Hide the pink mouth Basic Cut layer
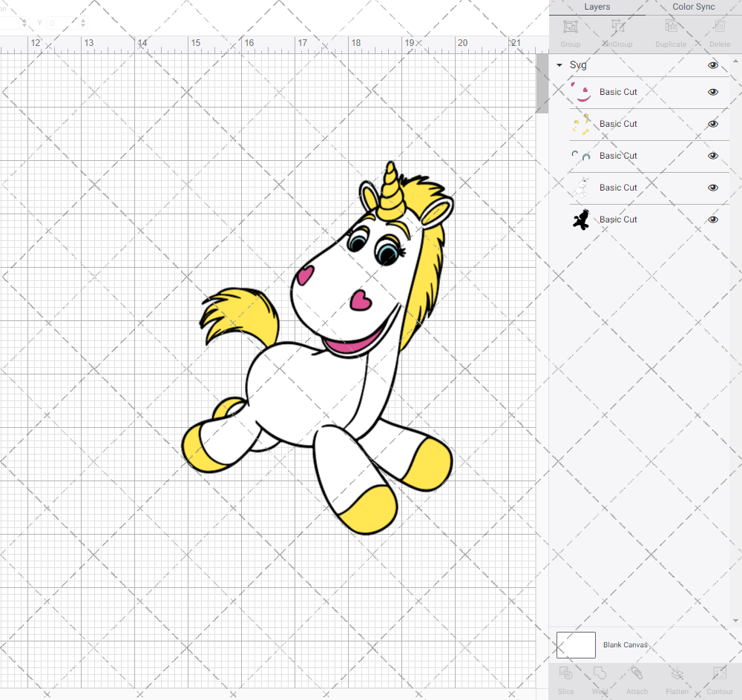Image resolution: width=742 pixels, height=700 pixels. [x=712, y=92]
